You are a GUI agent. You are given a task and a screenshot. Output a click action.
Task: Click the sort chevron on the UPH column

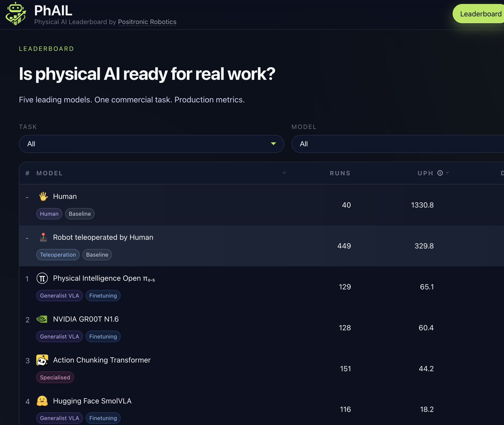point(447,173)
